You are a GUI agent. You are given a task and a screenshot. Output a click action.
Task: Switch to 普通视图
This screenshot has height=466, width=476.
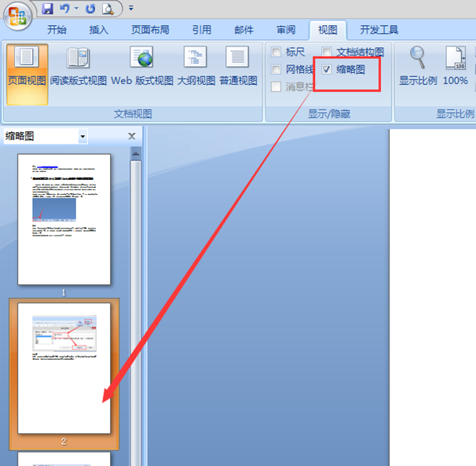pos(238,67)
